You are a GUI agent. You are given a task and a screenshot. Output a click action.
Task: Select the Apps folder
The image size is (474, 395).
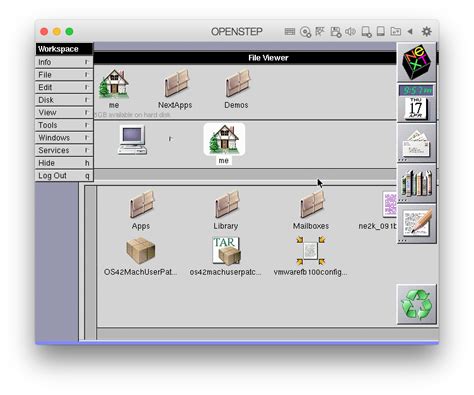(141, 204)
